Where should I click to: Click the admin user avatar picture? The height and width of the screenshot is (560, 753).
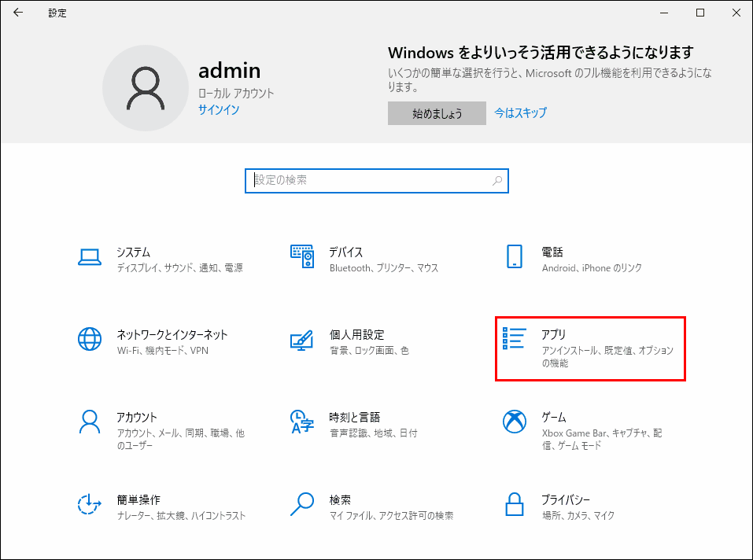pyautogui.click(x=146, y=88)
